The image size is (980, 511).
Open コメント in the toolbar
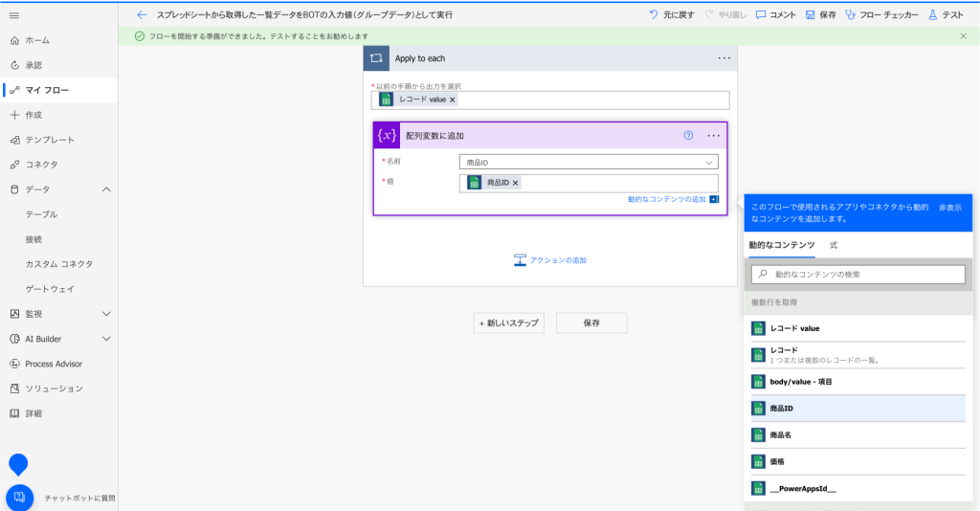click(x=775, y=15)
